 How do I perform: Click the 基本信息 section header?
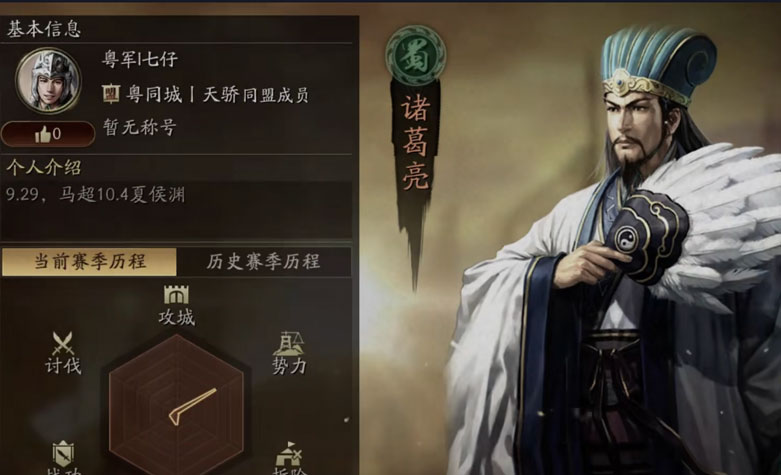[44, 29]
